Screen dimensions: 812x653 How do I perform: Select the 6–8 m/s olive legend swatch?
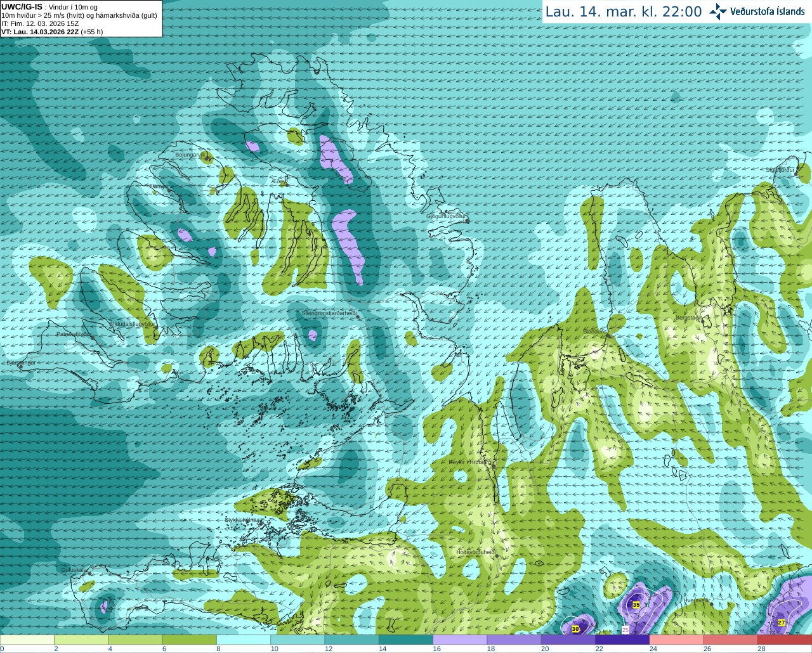(x=190, y=639)
